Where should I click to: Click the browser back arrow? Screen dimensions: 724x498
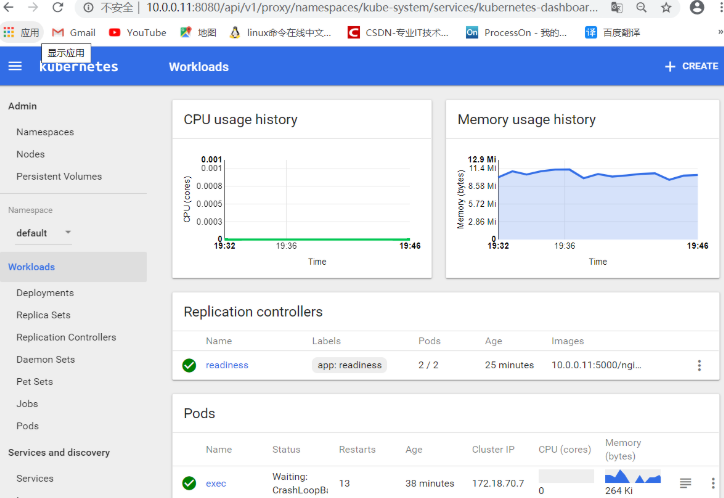coord(8,7)
